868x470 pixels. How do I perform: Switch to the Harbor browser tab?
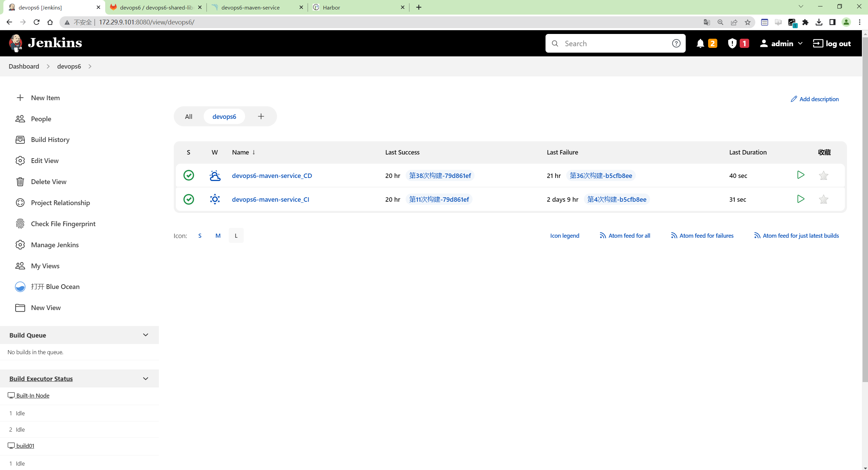(358, 7)
